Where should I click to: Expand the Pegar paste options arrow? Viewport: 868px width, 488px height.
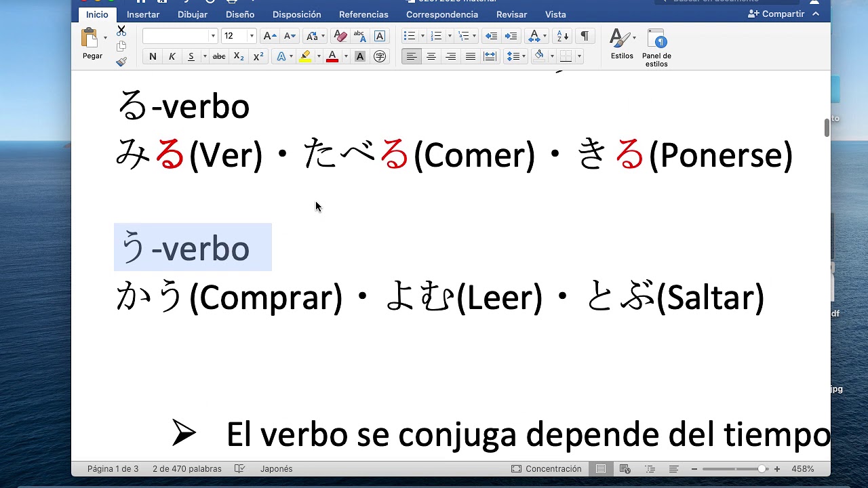pyautogui.click(x=105, y=38)
